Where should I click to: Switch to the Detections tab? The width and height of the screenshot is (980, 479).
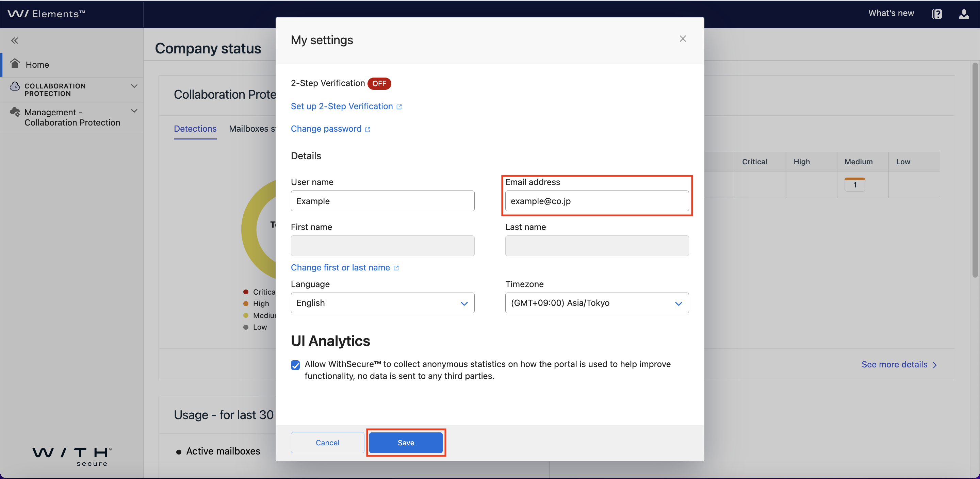(x=195, y=129)
